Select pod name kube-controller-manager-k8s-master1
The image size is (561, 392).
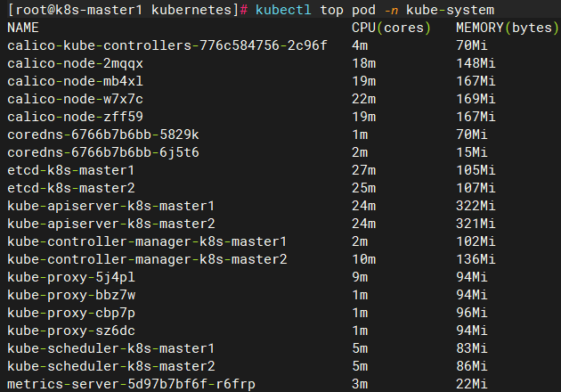(x=147, y=241)
